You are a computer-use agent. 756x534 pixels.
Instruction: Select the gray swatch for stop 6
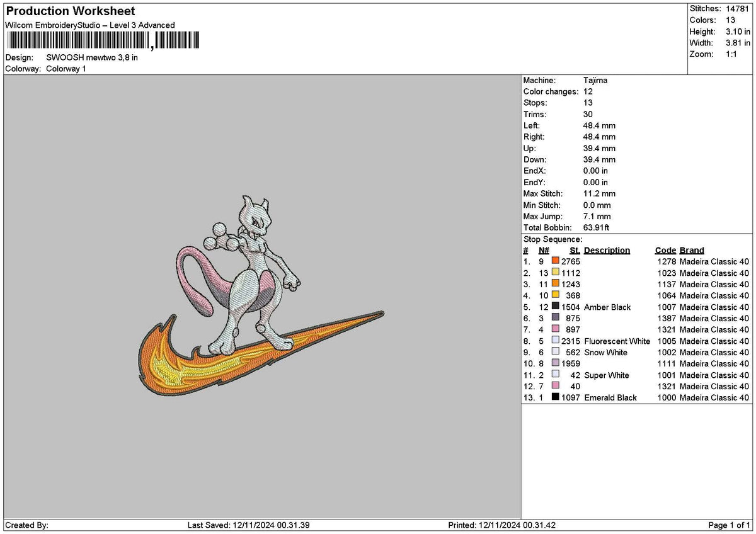click(555, 317)
